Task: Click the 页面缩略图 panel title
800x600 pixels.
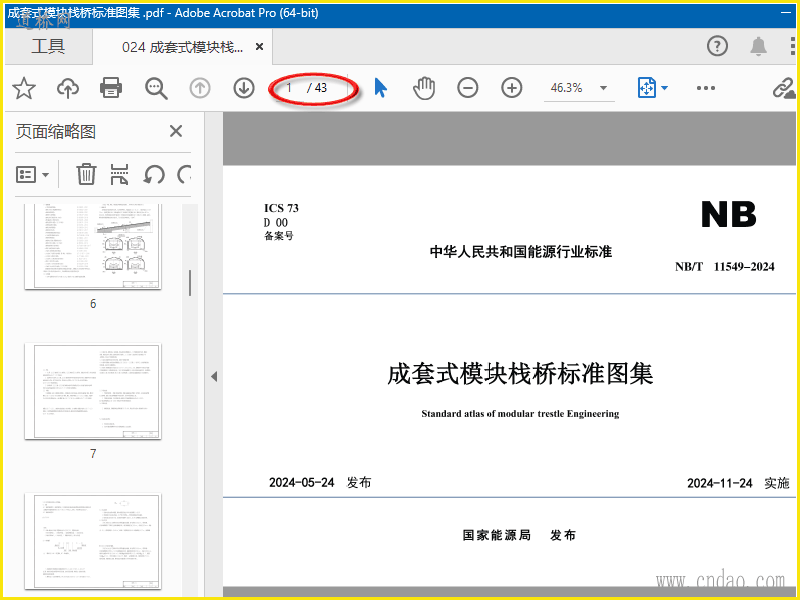Action: [56, 132]
